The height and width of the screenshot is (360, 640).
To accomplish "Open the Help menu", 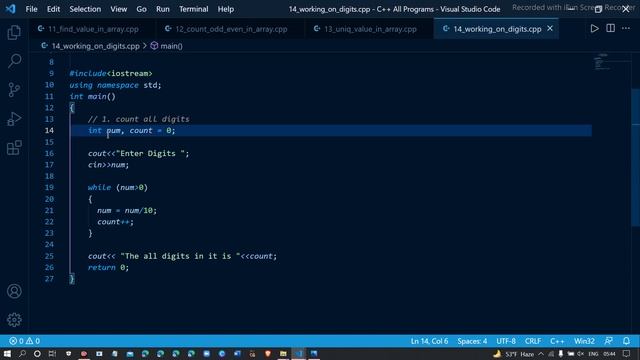I will tap(225, 9).
